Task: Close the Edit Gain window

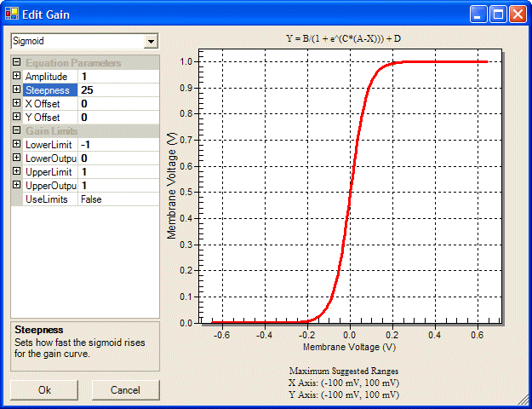Action: click(x=518, y=14)
